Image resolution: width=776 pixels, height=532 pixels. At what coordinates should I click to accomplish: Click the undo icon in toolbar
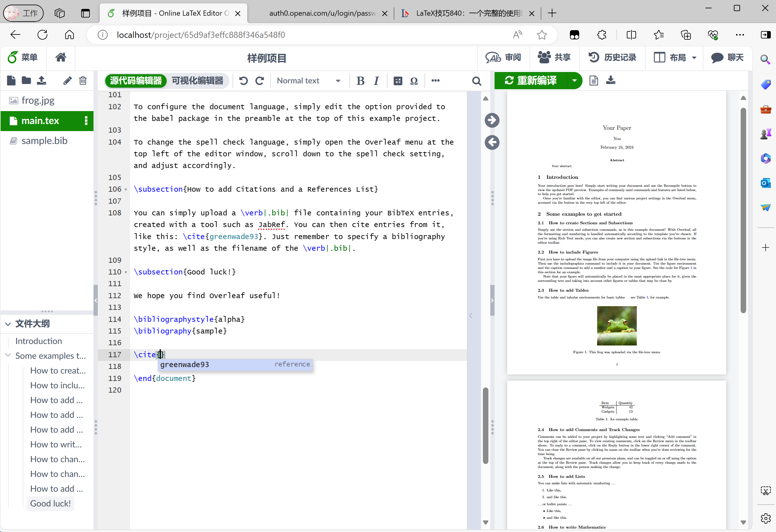(x=243, y=81)
